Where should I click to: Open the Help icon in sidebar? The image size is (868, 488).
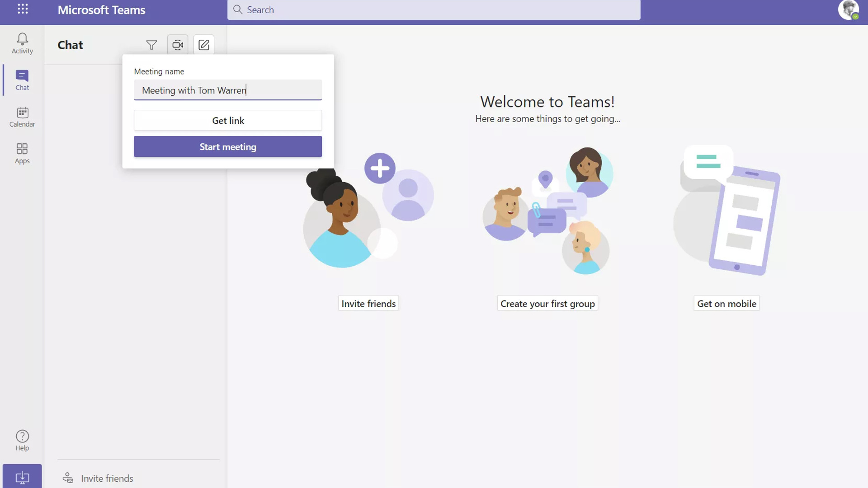point(22,436)
